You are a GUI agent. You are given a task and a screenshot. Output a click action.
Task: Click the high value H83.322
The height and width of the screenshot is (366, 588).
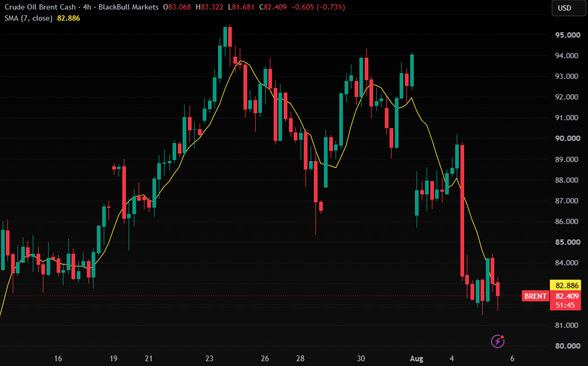click(210, 7)
